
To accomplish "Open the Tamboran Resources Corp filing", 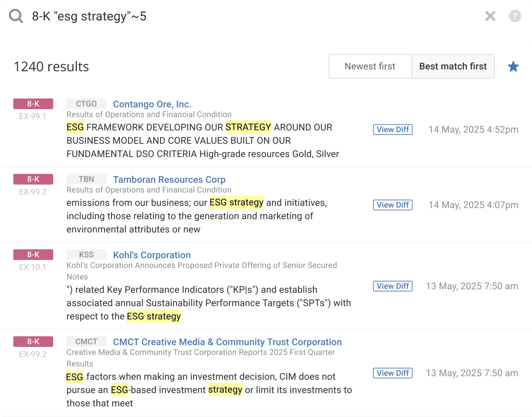I will point(169,179).
